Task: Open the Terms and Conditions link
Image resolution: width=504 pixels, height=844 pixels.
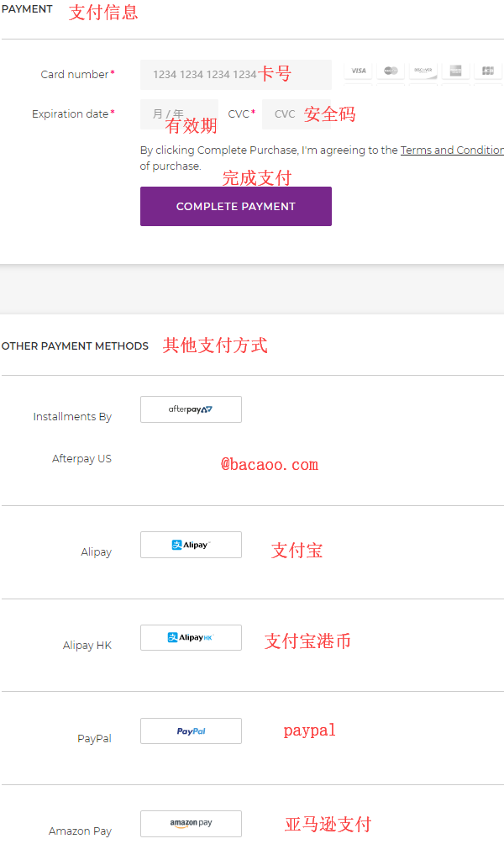Action: pyautogui.click(x=452, y=150)
